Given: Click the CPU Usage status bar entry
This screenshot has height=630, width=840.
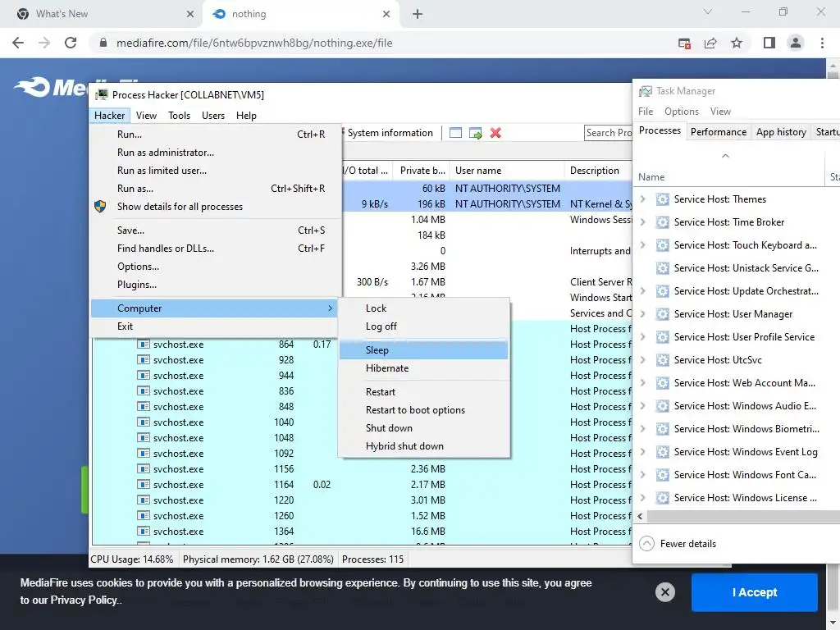Looking at the screenshot, I should (x=132, y=559).
